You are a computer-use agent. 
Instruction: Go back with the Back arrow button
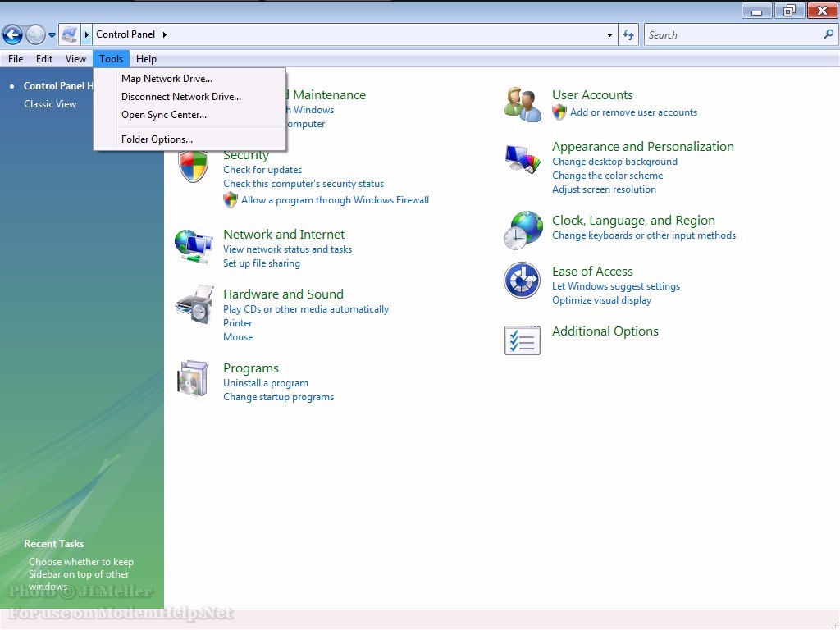pos(12,34)
